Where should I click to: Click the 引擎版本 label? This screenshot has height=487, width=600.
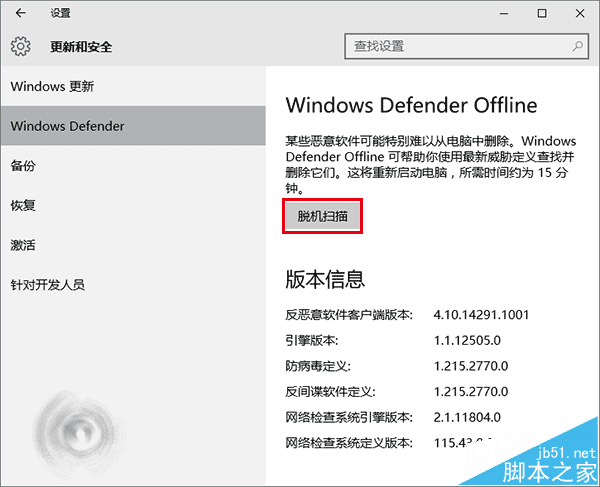coord(312,340)
